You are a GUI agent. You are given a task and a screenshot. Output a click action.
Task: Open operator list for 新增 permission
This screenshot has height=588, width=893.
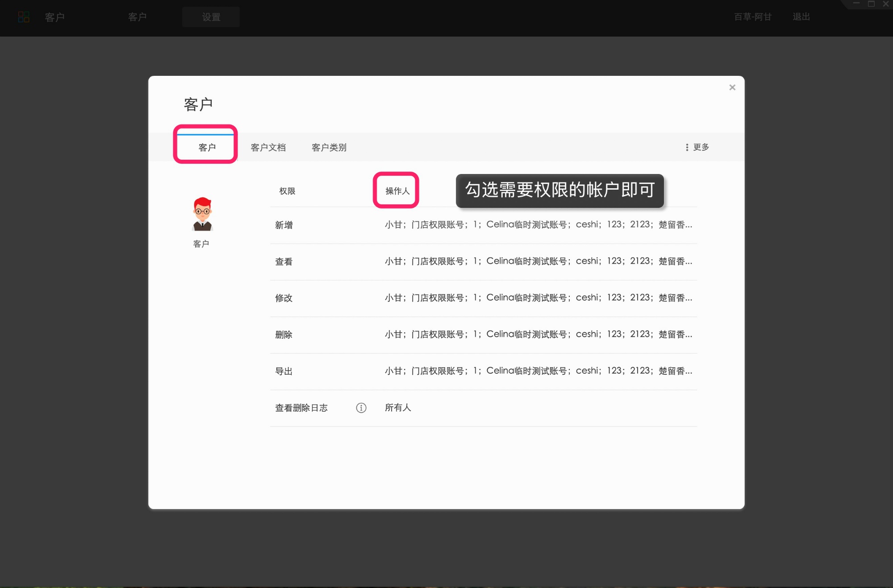(538, 225)
